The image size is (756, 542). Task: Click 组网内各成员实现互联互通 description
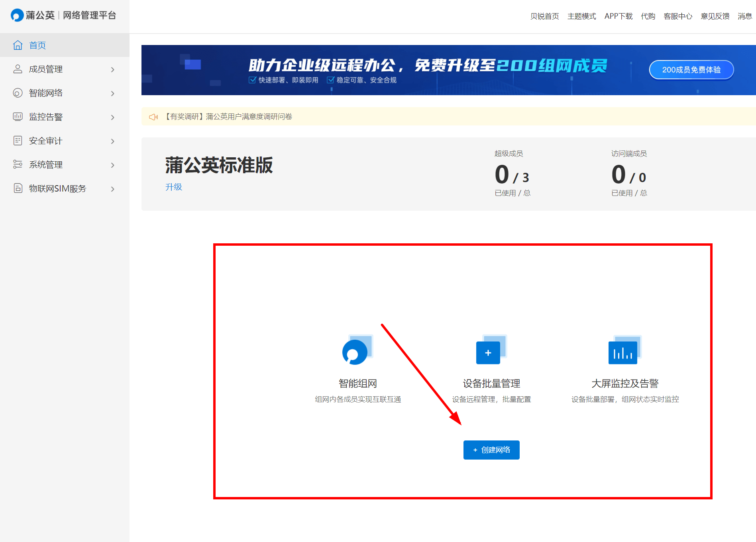(x=358, y=399)
